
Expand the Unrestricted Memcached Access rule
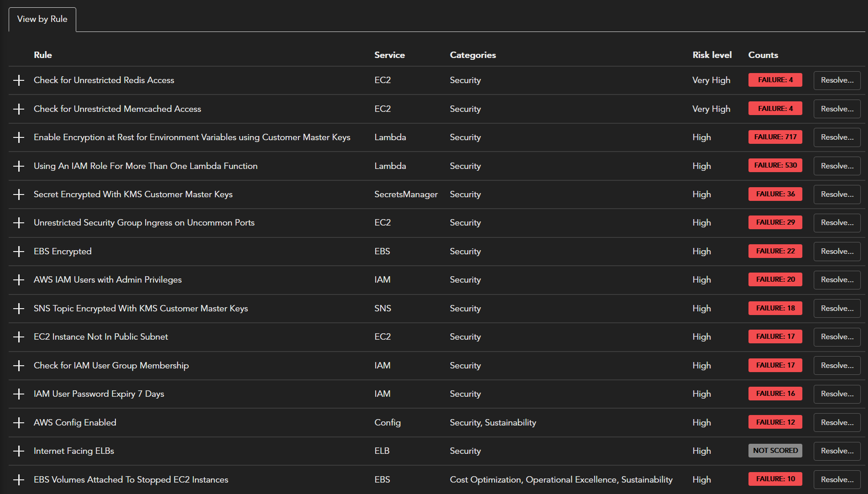[19, 109]
